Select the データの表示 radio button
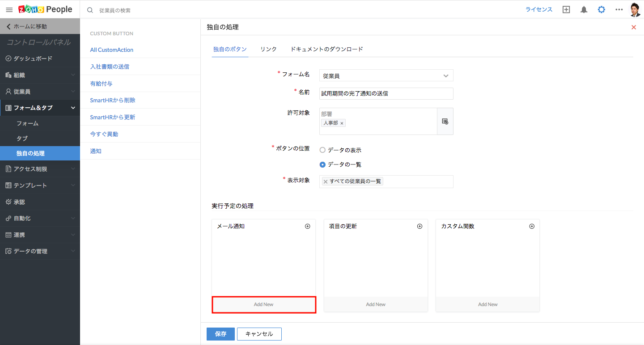 [322, 150]
